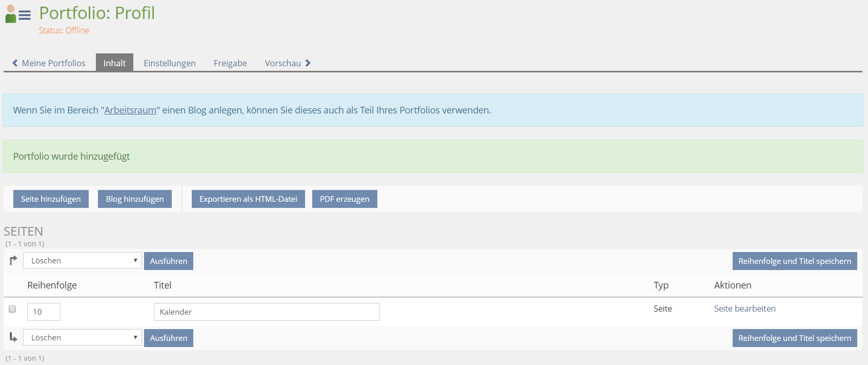
Task: Open the Freigabe tab
Action: pyautogui.click(x=230, y=63)
